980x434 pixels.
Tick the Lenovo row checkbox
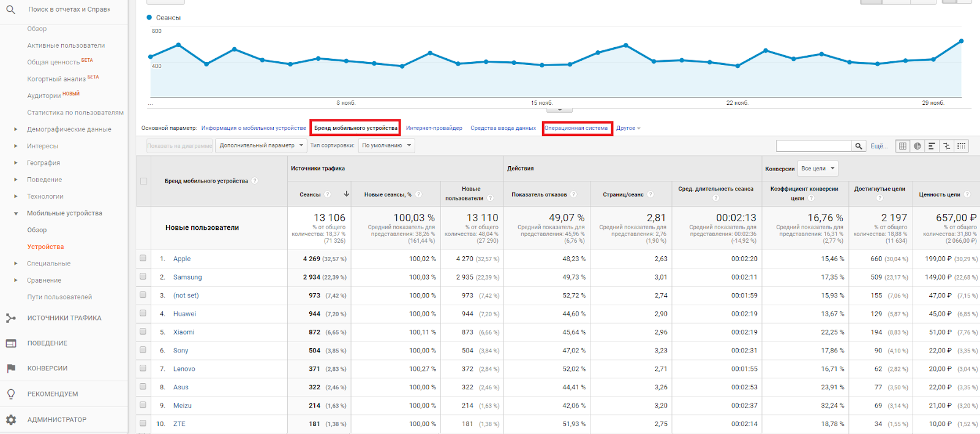tap(143, 368)
